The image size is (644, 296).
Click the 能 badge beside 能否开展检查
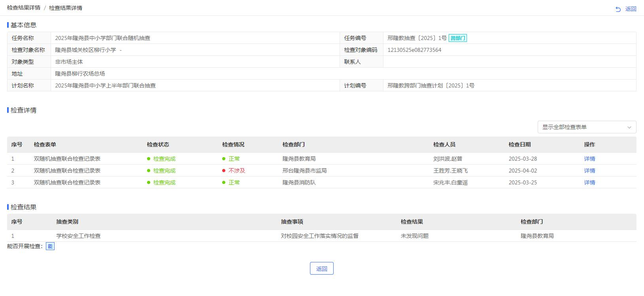click(50, 246)
